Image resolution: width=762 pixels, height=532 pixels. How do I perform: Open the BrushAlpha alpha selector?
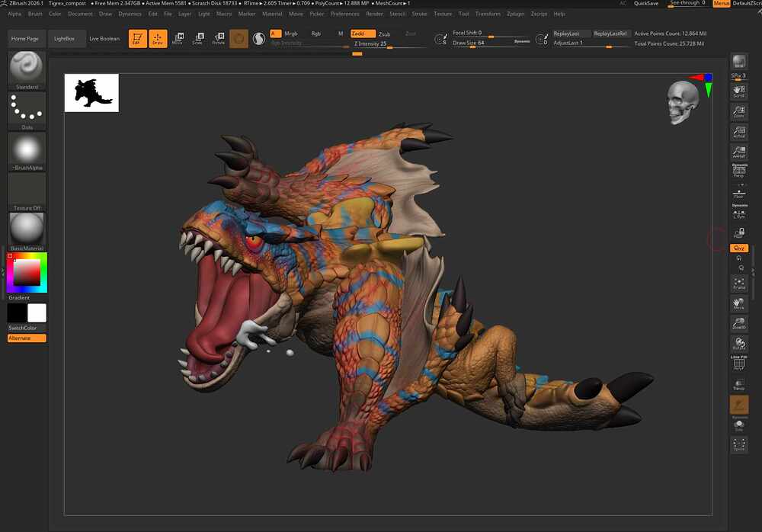(27, 151)
